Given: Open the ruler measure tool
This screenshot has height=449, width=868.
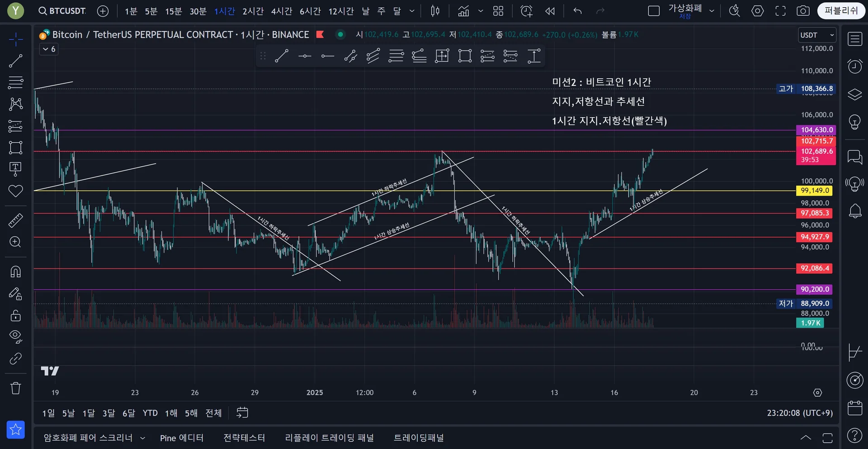Looking at the screenshot, I should pyautogui.click(x=16, y=221).
